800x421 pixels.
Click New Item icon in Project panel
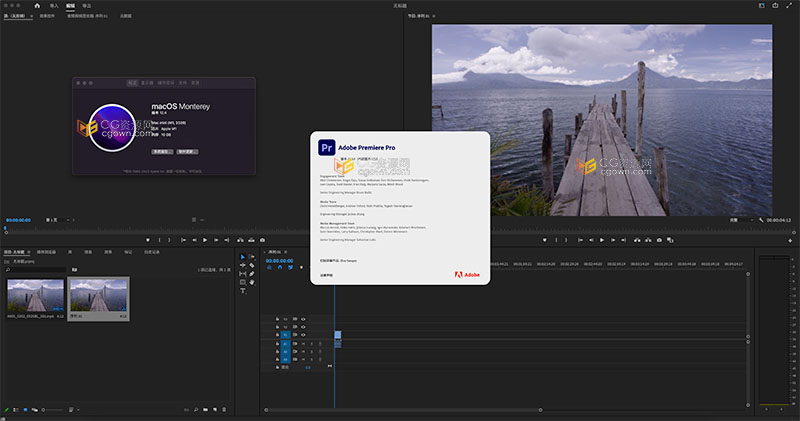[x=215, y=410]
